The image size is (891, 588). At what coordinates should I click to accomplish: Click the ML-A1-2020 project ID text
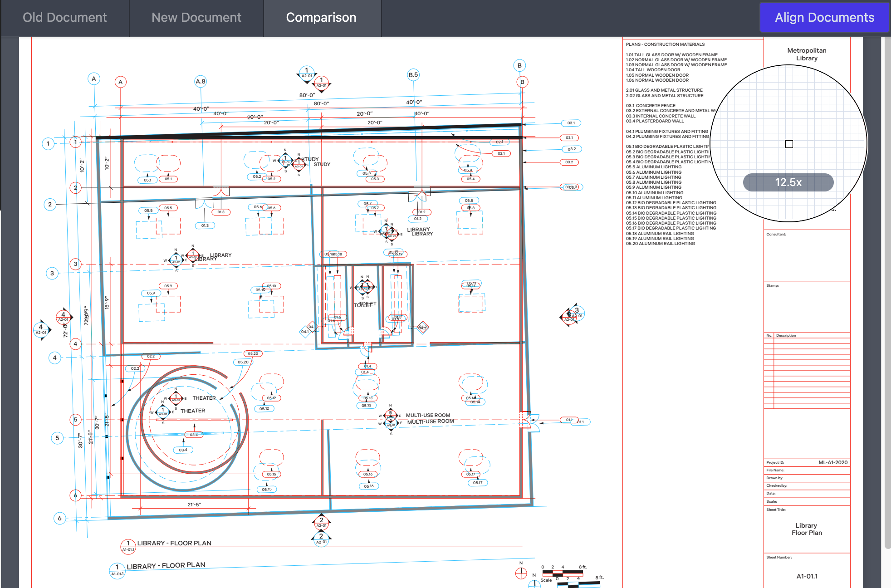click(x=832, y=462)
